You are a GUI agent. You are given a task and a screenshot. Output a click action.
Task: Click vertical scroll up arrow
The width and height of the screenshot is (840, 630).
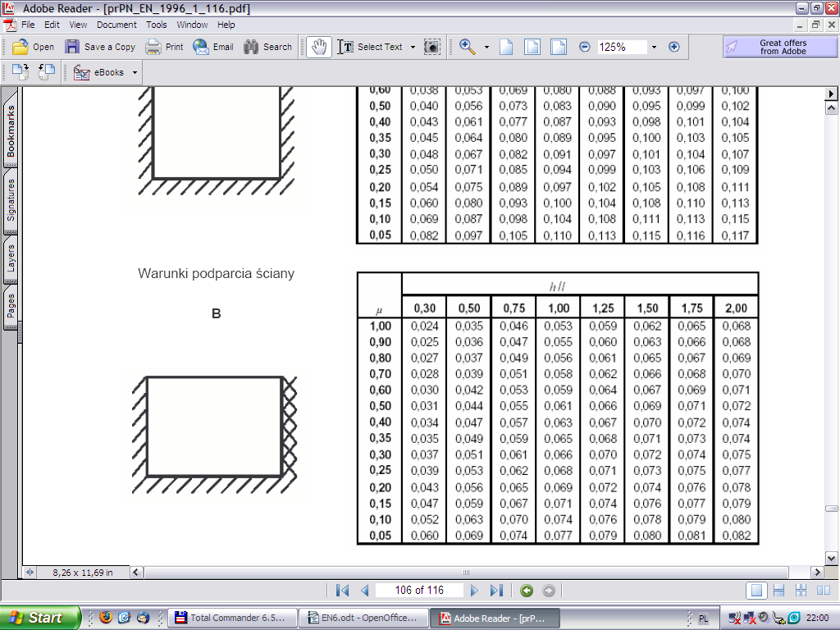pyautogui.click(x=832, y=108)
